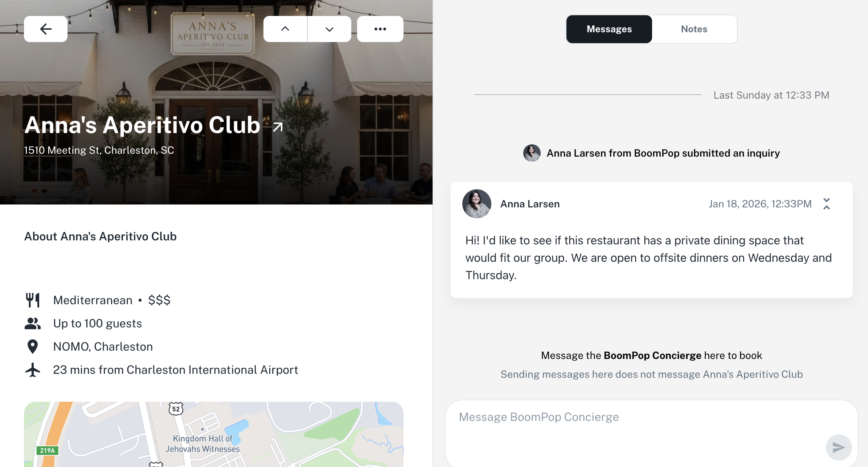Click the 1510 Meeting St address
868x467 pixels.
click(x=99, y=150)
